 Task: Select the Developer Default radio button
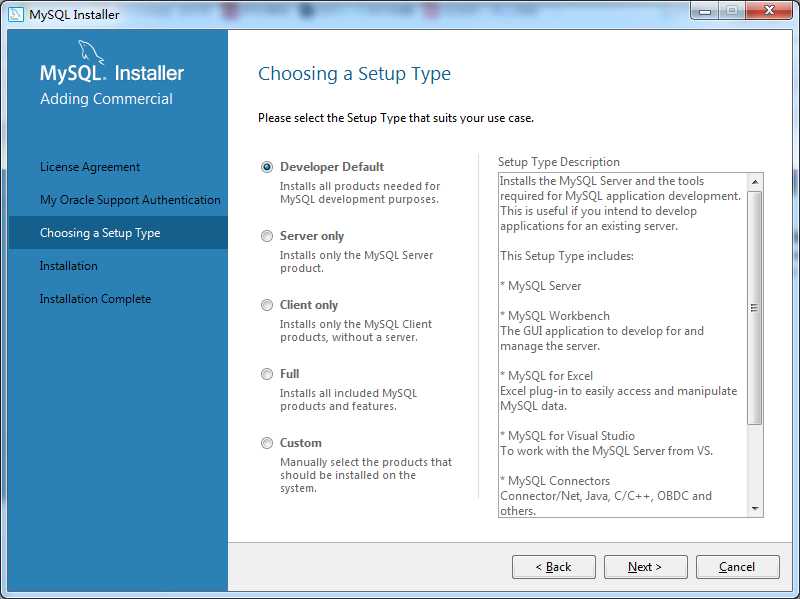(267, 167)
